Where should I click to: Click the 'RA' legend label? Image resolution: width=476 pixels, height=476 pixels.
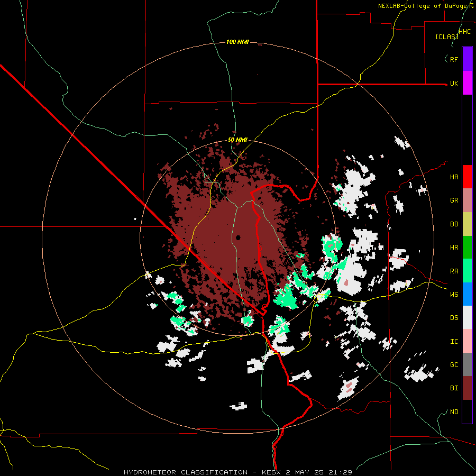click(454, 271)
